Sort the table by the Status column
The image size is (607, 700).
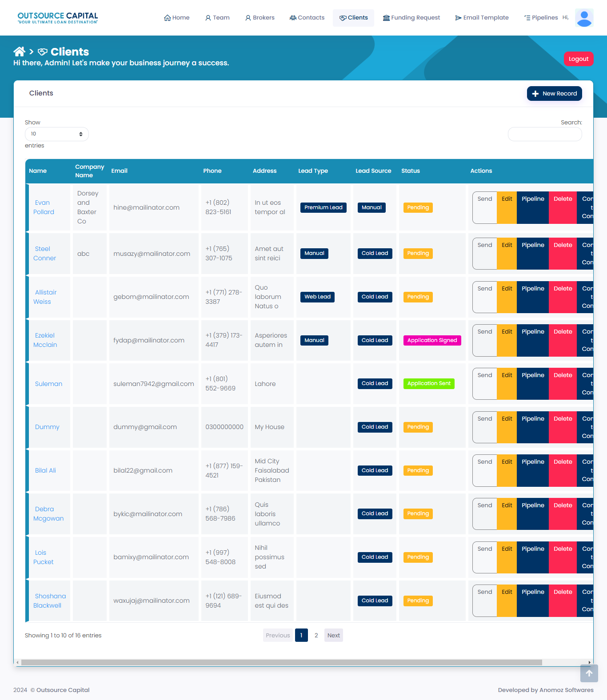(x=410, y=171)
